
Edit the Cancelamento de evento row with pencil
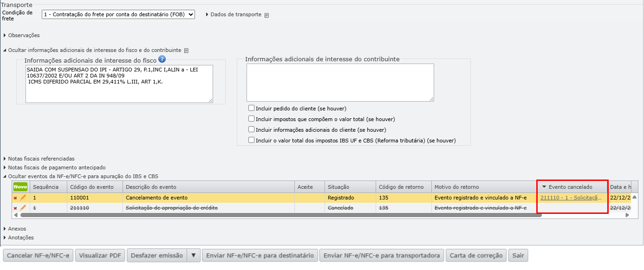point(23,198)
